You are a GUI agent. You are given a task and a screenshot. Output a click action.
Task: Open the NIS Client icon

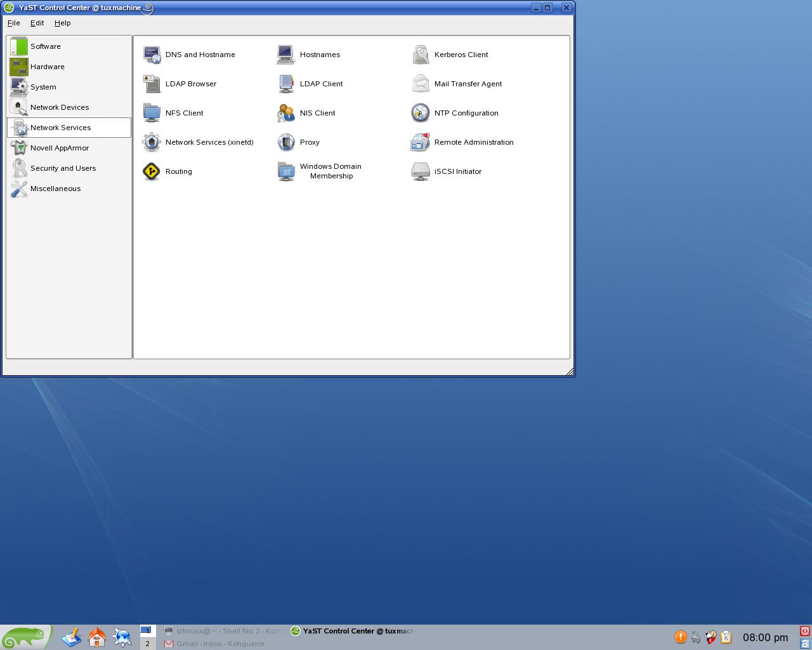(286, 113)
